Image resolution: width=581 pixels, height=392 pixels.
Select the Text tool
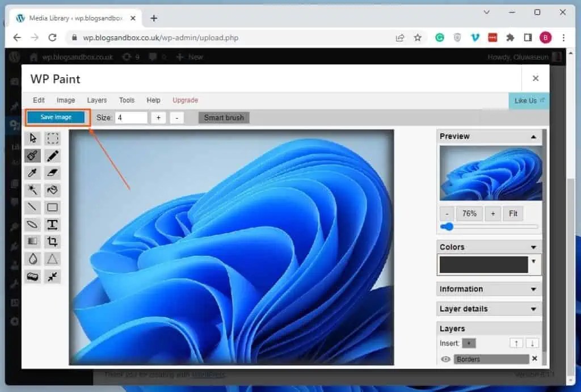pos(52,224)
